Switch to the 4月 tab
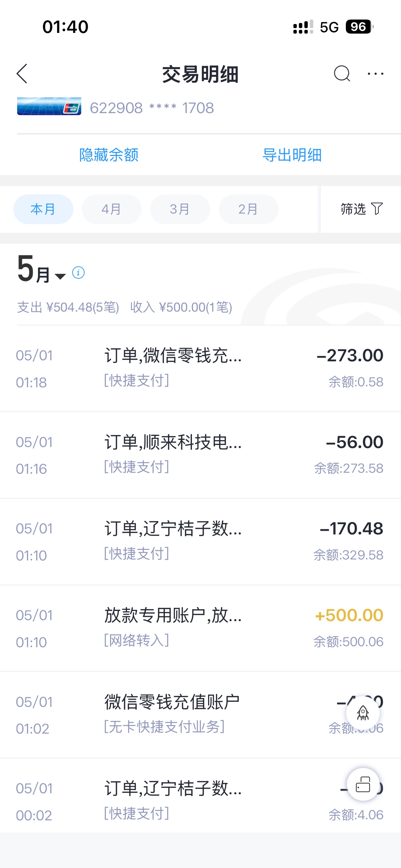Screen dimensions: 401x868 (111, 209)
